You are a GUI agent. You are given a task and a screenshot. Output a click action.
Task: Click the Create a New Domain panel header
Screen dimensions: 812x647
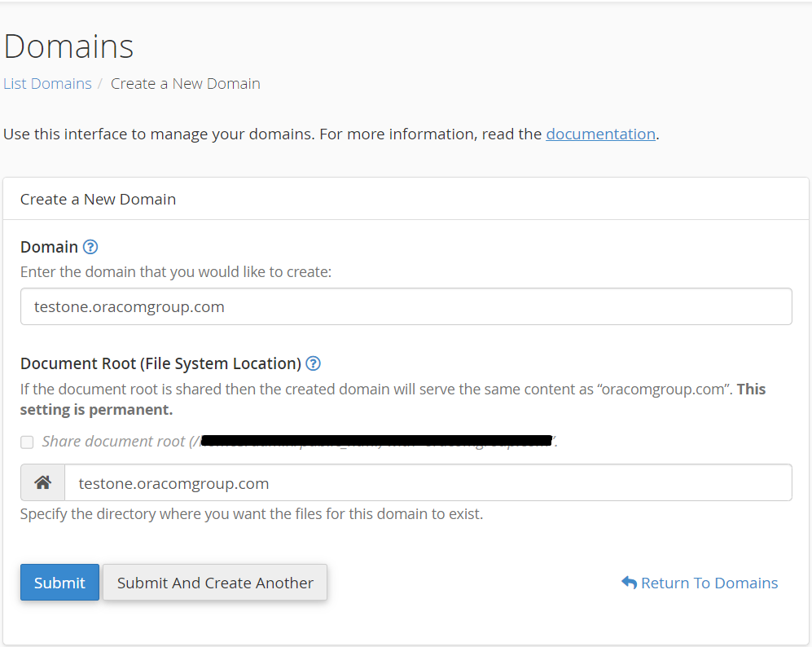(98, 199)
